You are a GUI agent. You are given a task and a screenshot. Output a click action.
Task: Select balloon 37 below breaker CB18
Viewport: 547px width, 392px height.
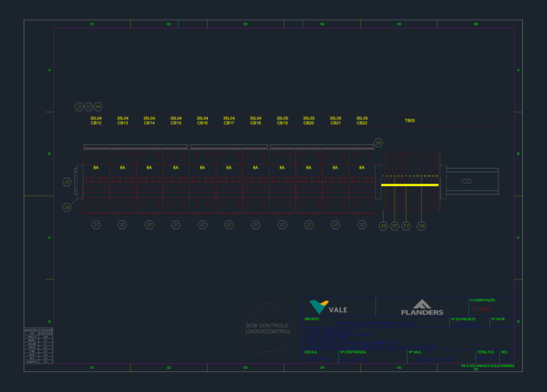pos(256,225)
